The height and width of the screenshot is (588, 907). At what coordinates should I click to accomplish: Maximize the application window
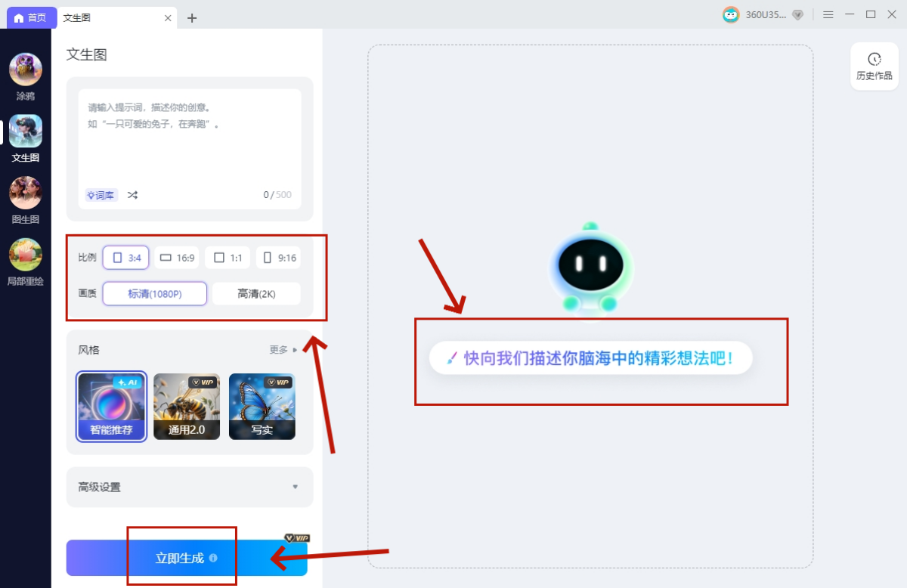point(871,14)
